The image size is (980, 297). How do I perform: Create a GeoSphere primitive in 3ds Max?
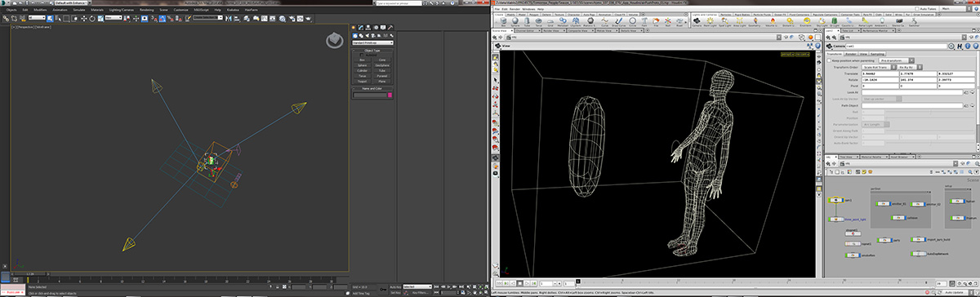[x=381, y=65]
